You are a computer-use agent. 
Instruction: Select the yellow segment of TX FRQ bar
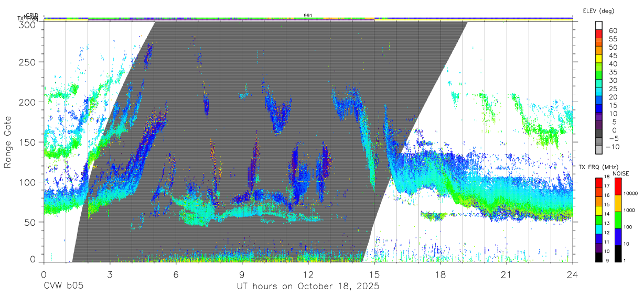point(599,210)
